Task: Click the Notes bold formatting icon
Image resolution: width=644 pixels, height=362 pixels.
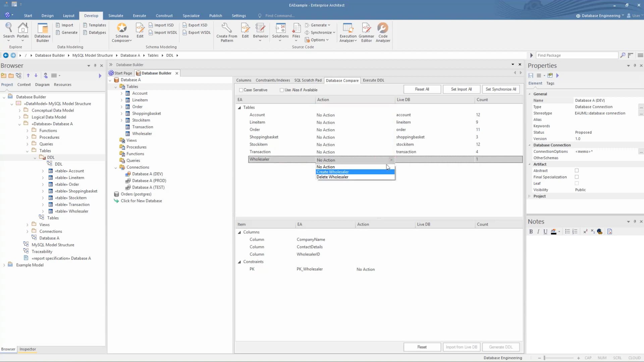Action: (x=531, y=232)
